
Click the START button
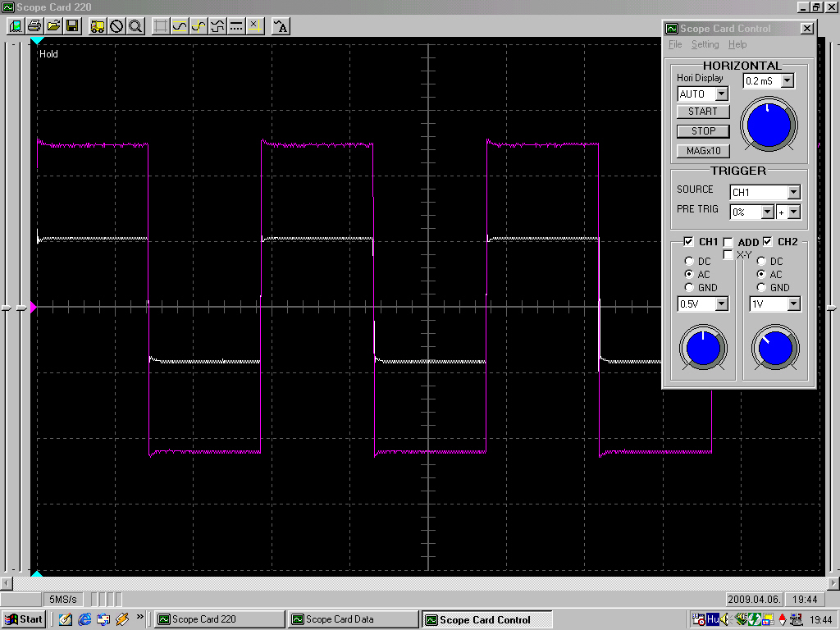pyautogui.click(x=703, y=112)
